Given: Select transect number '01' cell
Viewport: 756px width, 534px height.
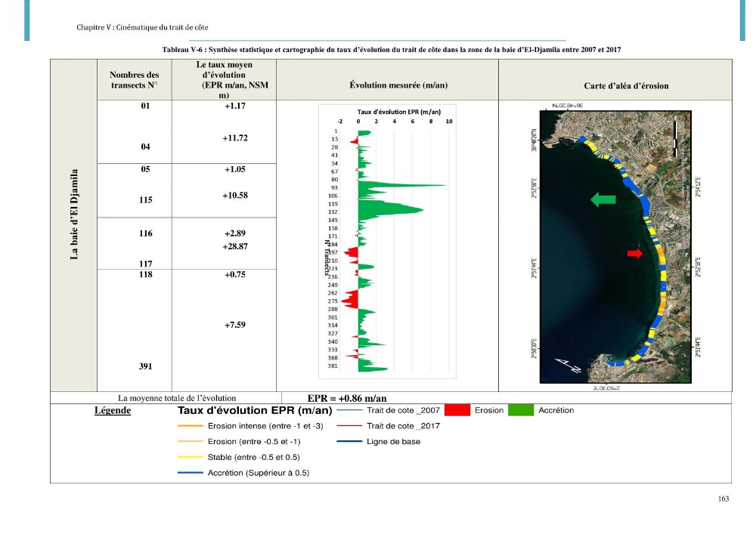Looking at the screenshot, I should pyautogui.click(x=146, y=106).
